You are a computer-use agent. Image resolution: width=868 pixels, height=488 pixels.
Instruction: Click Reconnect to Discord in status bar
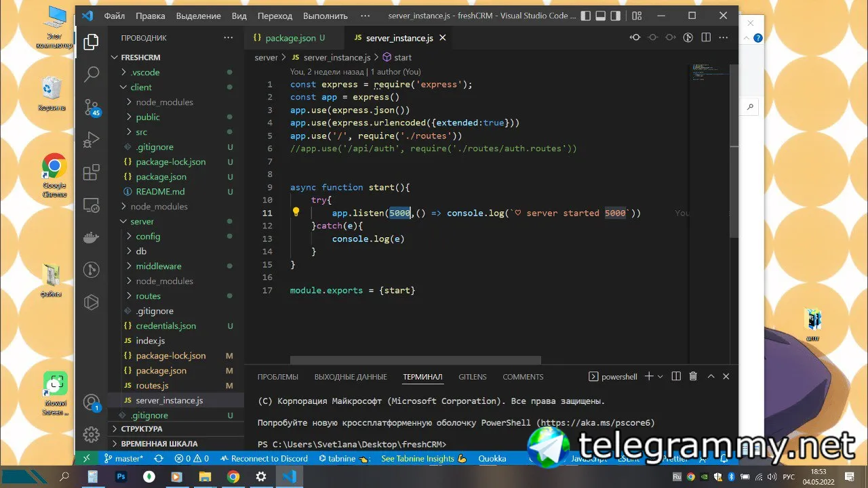click(x=264, y=458)
